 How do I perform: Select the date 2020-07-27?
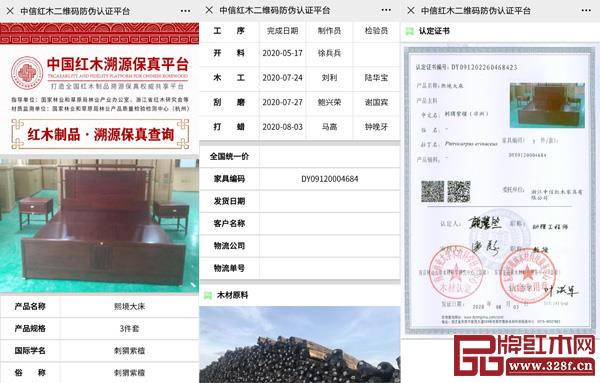point(282,102)
